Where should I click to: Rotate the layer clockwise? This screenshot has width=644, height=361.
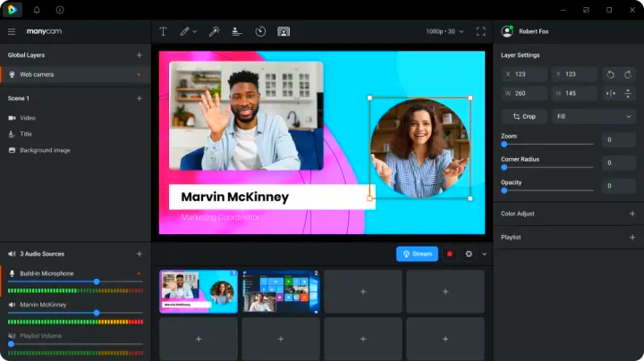pyautogui.click(x=629, y=74)
